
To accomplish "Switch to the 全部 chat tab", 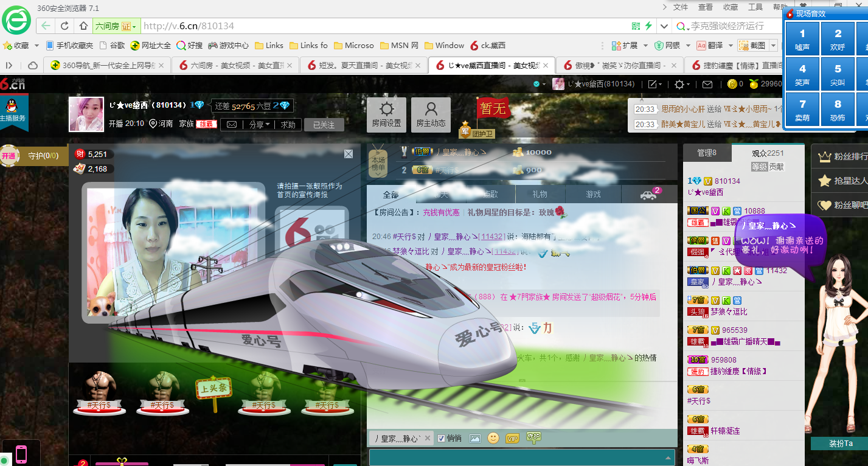I will tap(391, 194).
